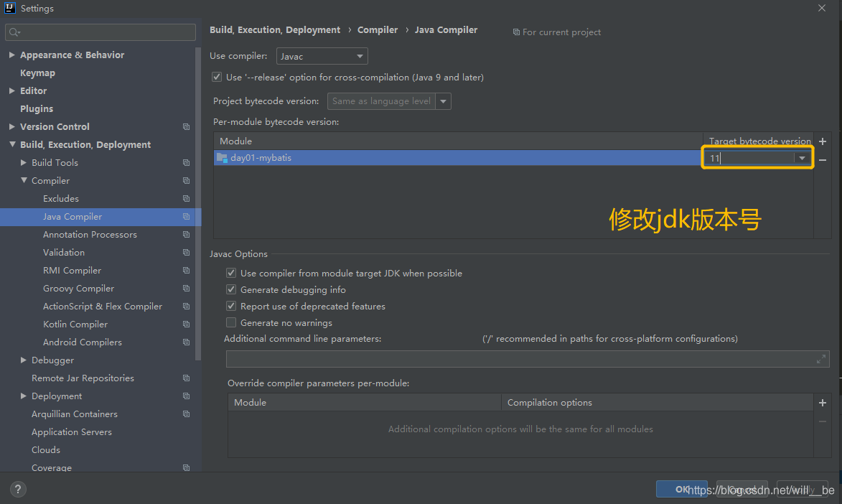Click the Cancel button

(742, 489)
